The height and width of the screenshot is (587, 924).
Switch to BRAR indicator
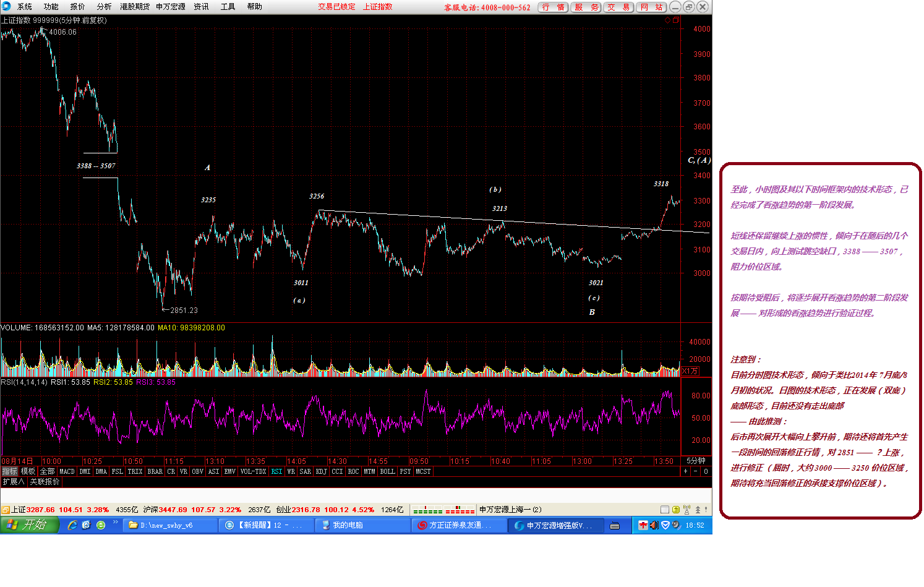coord(155,471)
